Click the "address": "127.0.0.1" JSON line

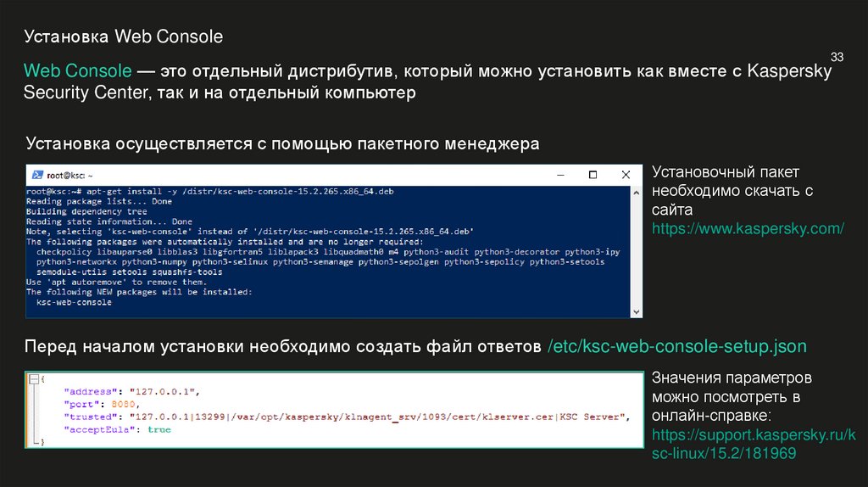pyautogui.click(x=131, y=392)
